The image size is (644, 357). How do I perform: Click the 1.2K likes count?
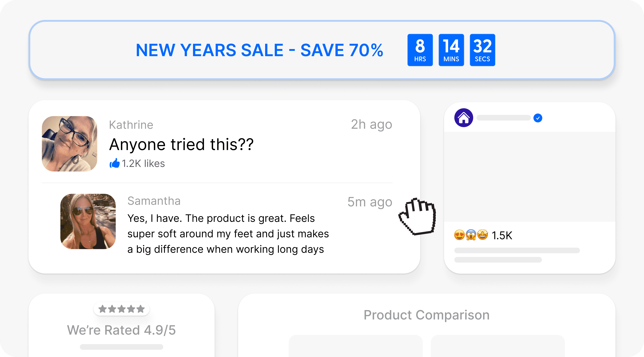(143, 164)
